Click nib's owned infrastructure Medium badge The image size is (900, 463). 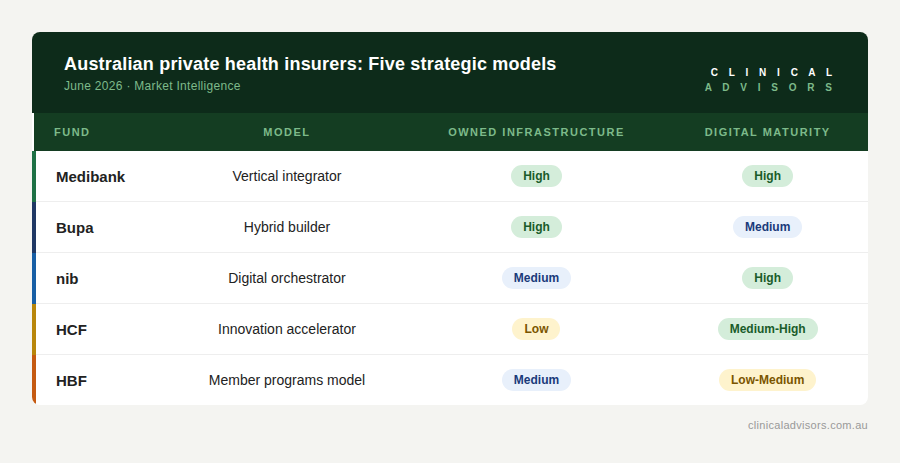pos(536,278)
